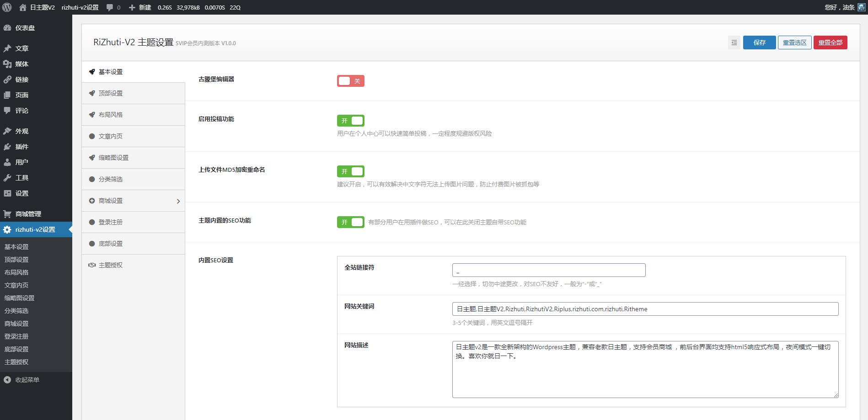Focus the 全站链接符 input field
Viewport: 868px width, 420px height.
tap(549, 270)
